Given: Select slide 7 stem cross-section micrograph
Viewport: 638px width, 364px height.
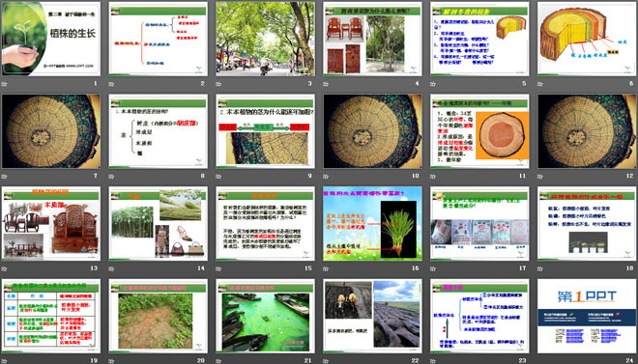Looking at the screenshot, I should tap(51, 131).
